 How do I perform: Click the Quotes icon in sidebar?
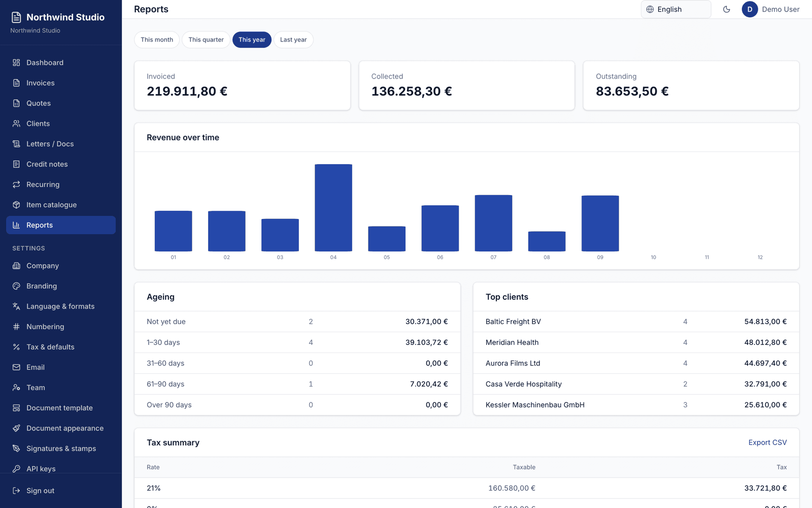(x=16, y=103)
